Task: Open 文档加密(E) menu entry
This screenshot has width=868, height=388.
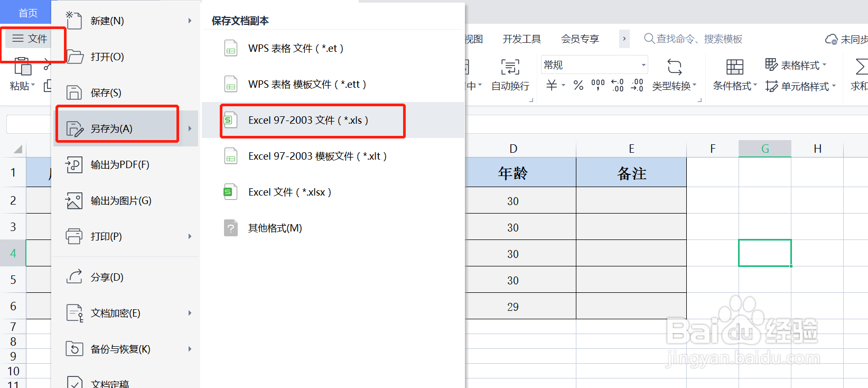Action: (125, 313)
